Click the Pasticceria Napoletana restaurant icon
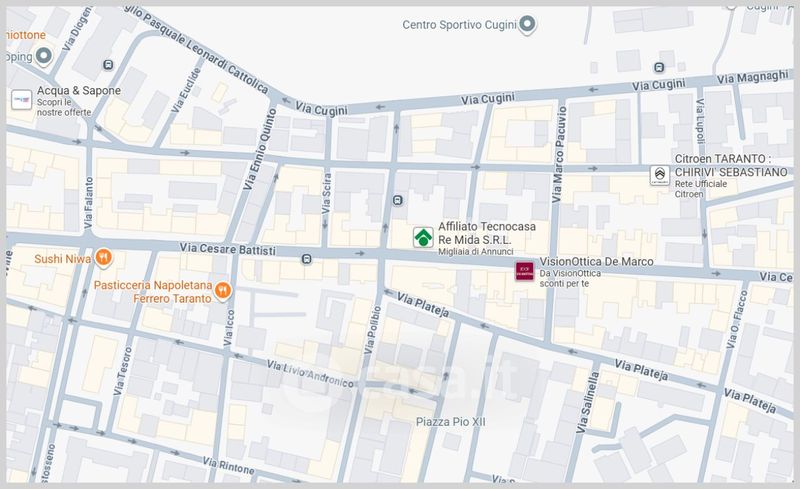Viewport: 800px width, 489px height. point(223,291)
